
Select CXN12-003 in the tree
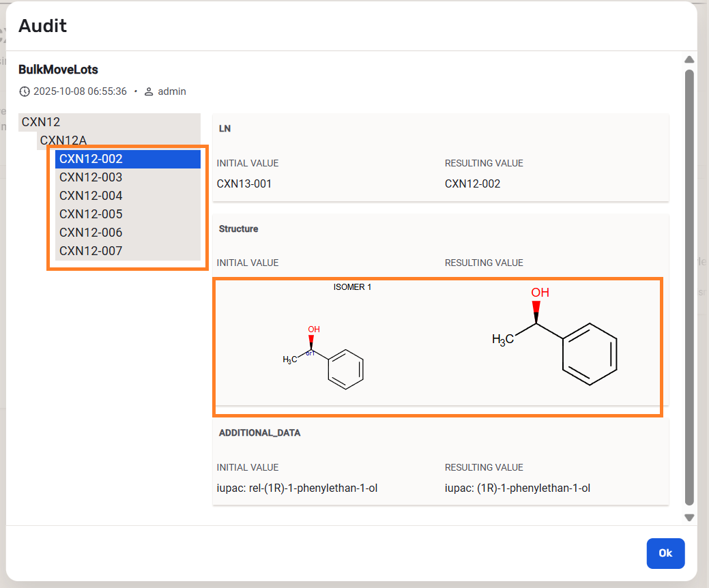click(91, 177)
